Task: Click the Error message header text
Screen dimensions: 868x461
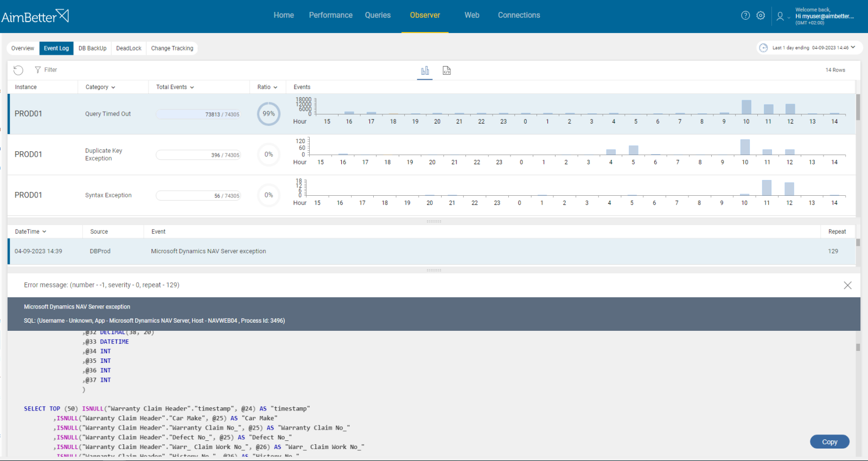Action: coord(101,285)
